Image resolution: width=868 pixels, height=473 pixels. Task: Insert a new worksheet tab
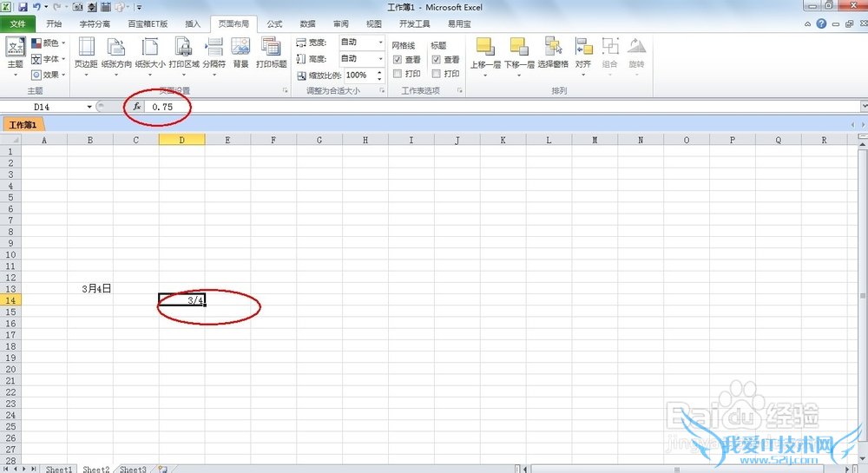pyautogui.click(x=163, y=470)
